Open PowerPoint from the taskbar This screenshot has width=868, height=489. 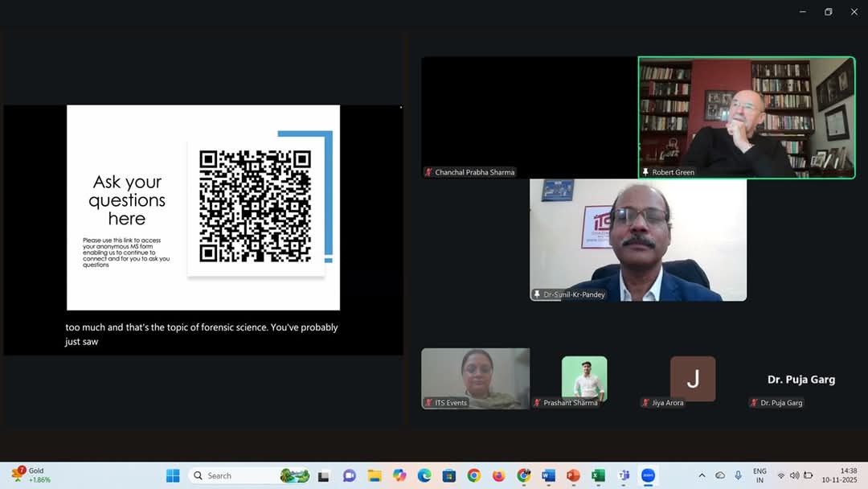coord(573,475)
